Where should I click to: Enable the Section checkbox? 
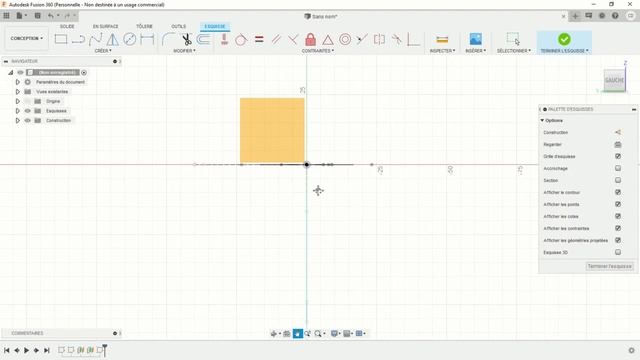click(x=618, y=180)
